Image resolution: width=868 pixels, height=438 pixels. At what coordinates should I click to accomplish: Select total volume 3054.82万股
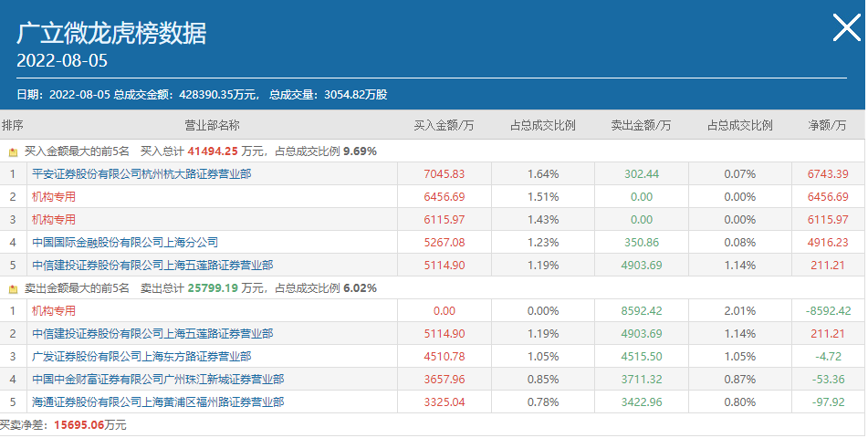tap(355, 95)
